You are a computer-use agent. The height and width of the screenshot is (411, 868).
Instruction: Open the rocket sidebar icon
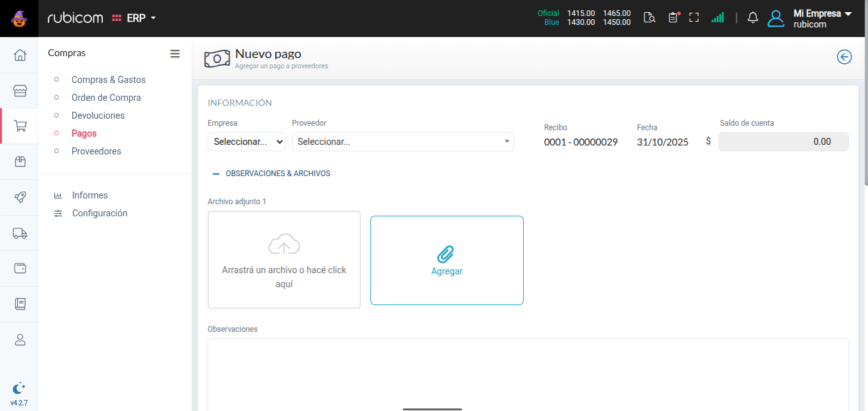(x=20, y=197)
